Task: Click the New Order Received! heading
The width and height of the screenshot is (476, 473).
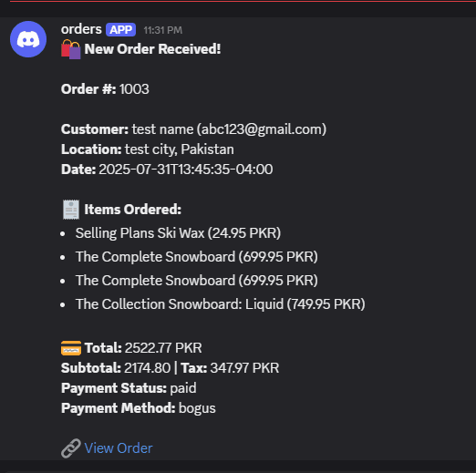Action: coord(152,49)
